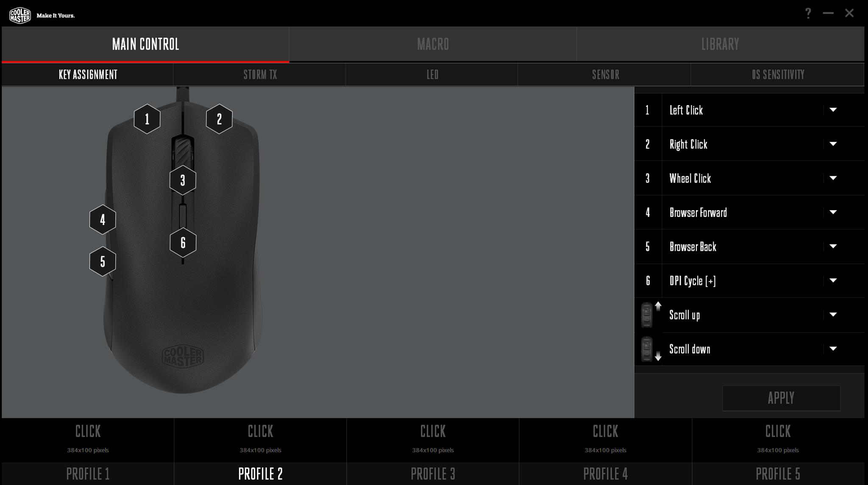Select the SENSOR tab

pos(605,74)
